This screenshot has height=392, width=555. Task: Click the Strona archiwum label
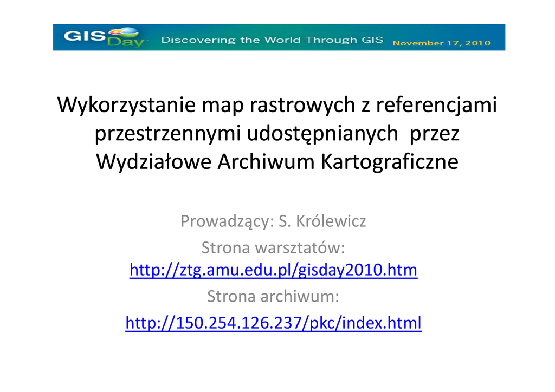273,297
